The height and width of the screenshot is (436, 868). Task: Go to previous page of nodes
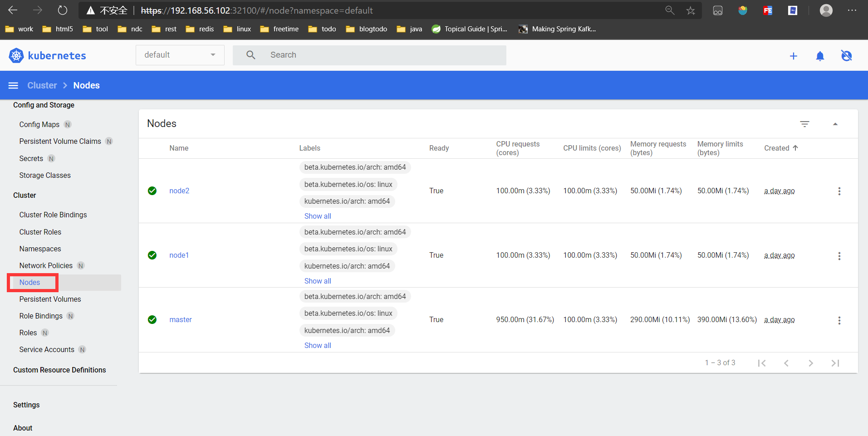point(786,363)
